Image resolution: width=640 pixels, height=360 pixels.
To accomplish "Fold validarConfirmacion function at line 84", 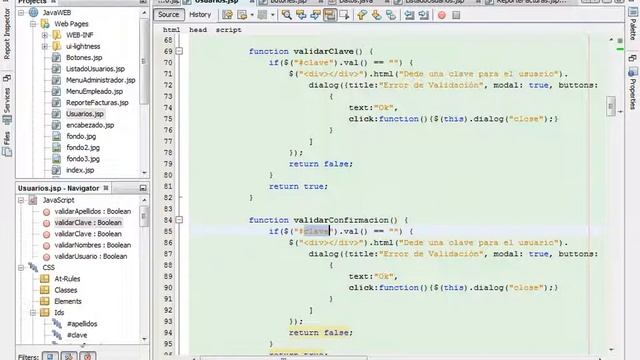I will coord(179,220).
